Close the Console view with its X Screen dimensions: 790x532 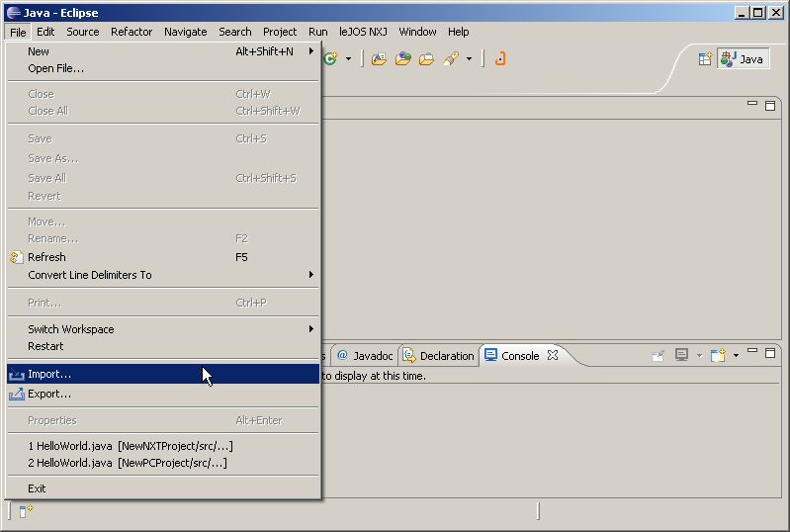coord(553,355)
